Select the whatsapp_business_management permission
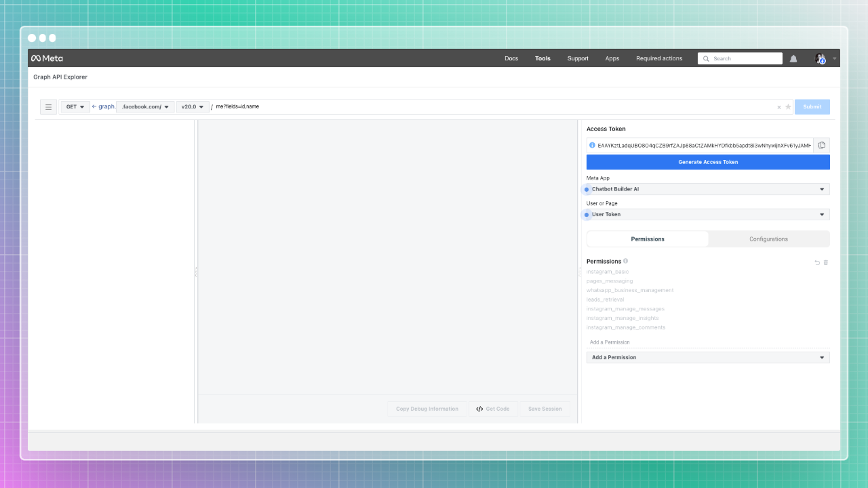Screen dimensions: 868x488 (630, 290)
